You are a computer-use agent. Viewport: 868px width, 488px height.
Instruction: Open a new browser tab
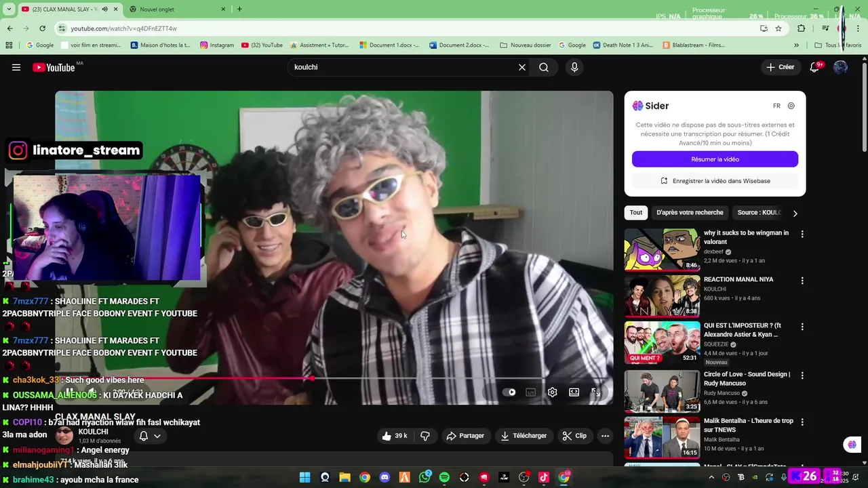coord(239,9)
